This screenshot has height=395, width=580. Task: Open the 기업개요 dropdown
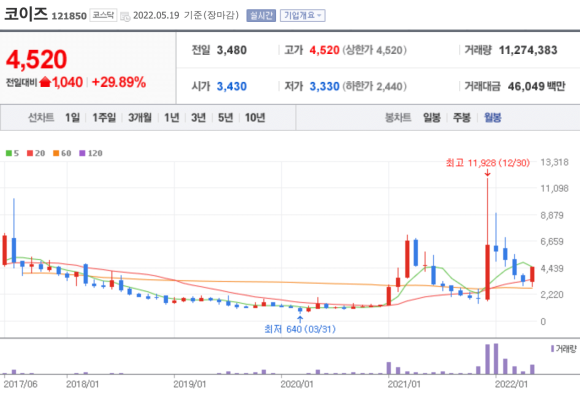[303, 16]
